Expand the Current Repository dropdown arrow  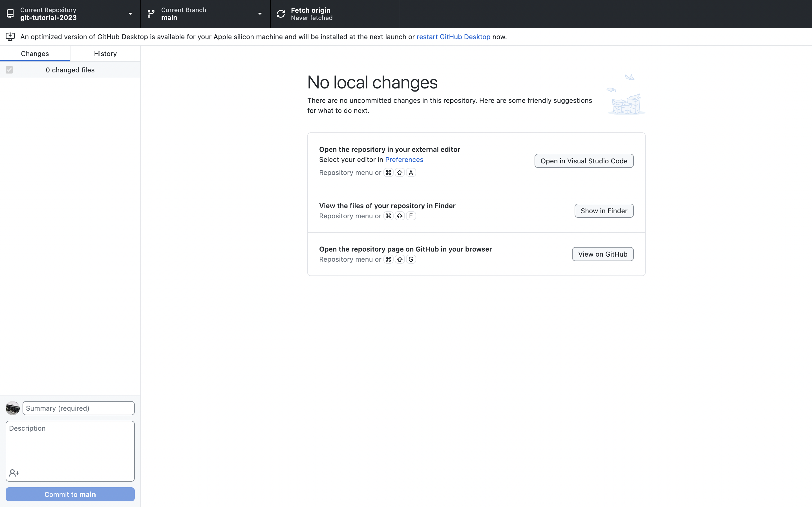(130, 14)
